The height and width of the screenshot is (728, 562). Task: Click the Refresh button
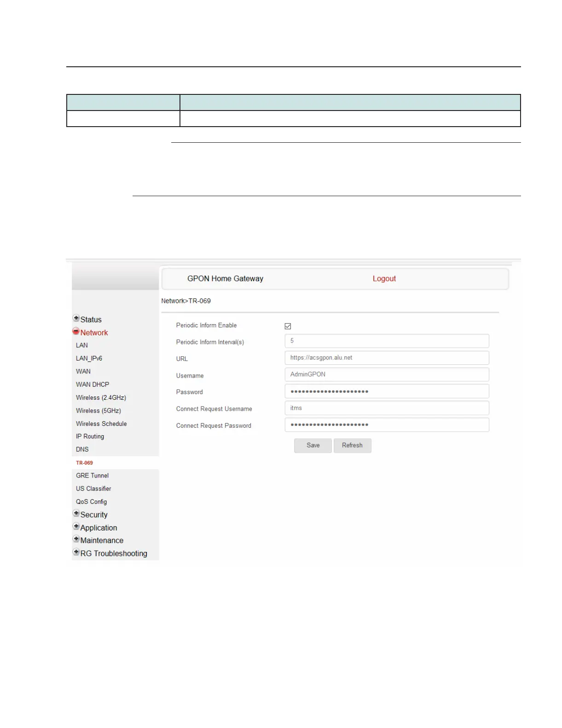352,446
